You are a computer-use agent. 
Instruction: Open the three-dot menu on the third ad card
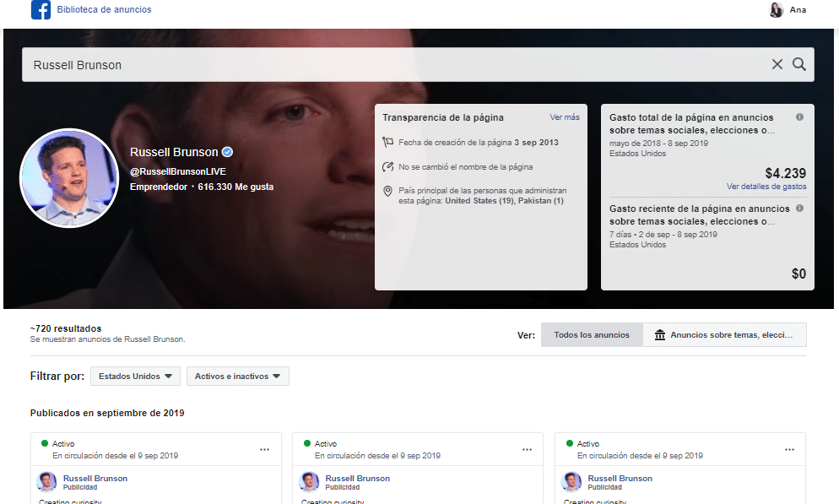[789, 449]
